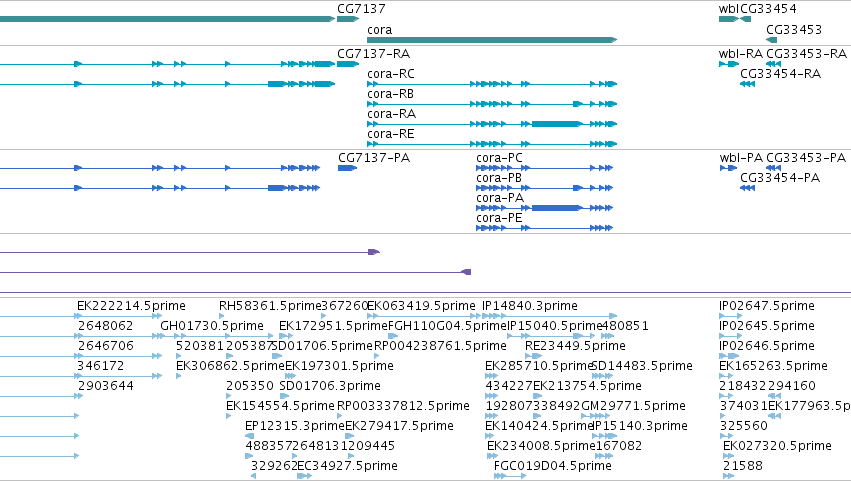This screenshot has width=851, height=481.
Task: Click feature label 520381
Action: click(199, 346)
